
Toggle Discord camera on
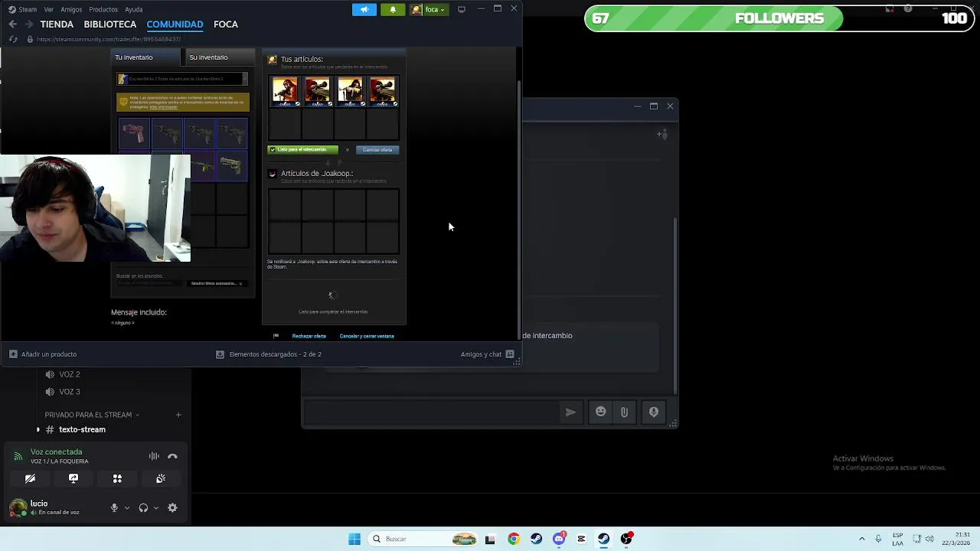click(30, 478)
